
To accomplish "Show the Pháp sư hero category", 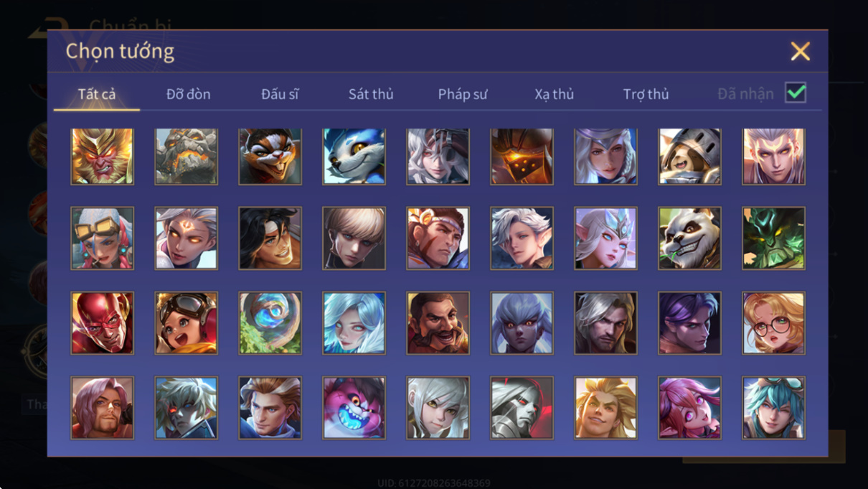I will click(463, 94).
